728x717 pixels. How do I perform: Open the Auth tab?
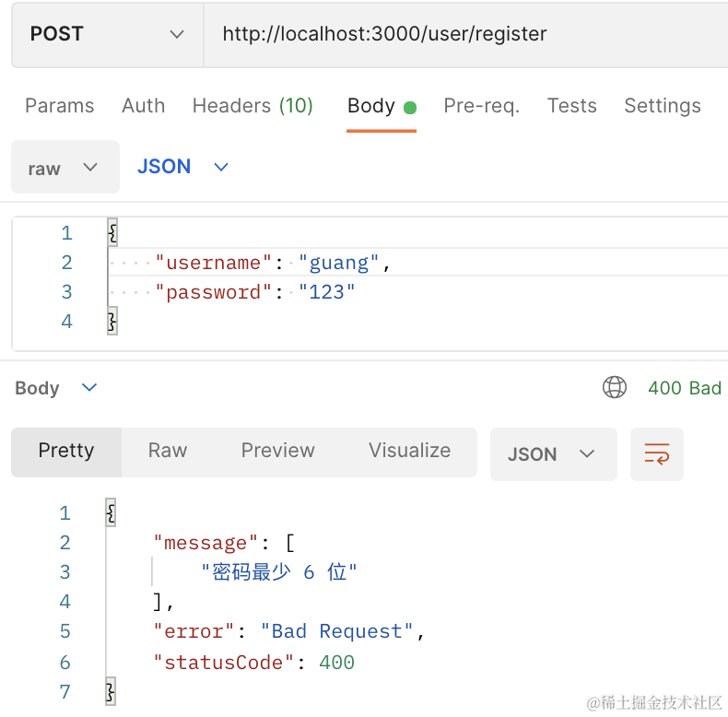click(x=143, y=106)
